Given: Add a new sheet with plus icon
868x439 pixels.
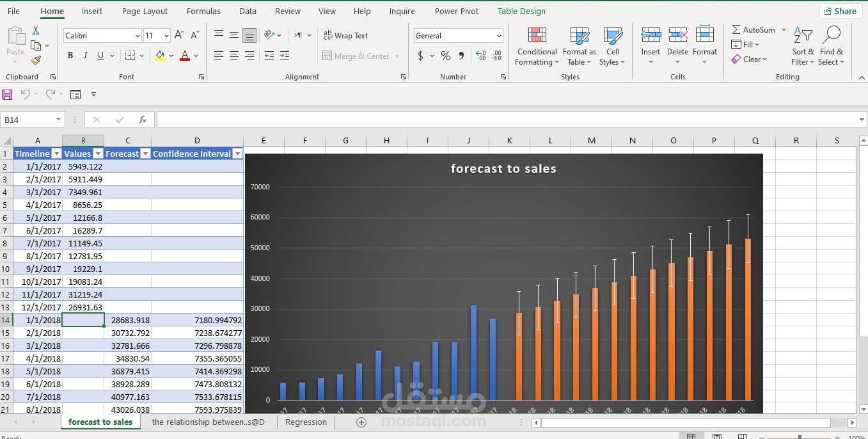Looking at the screenshot, I should [361, 422].
